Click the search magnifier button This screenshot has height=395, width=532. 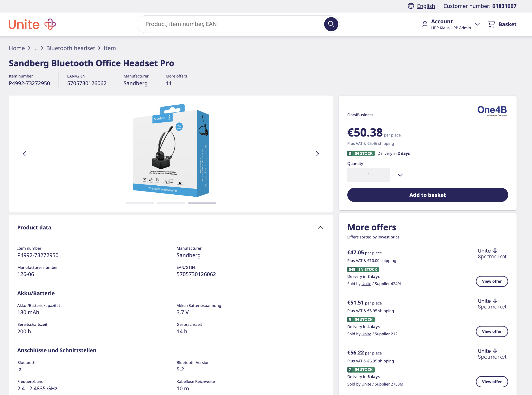tap(331, 24)
